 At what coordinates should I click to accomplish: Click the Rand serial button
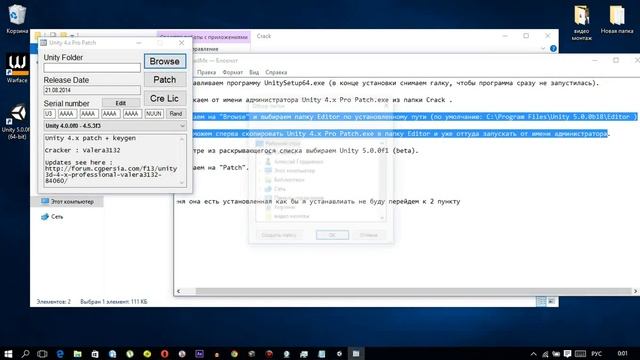coord(176,113)
